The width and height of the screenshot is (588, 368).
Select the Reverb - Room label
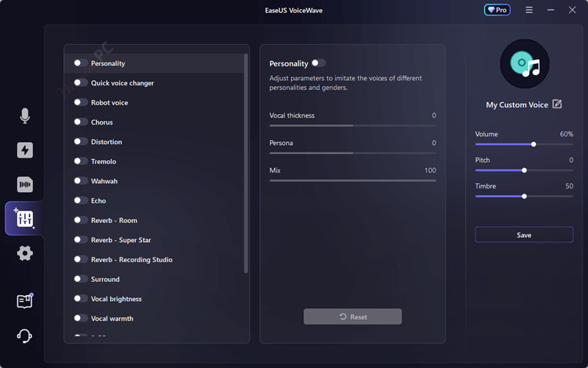click(x=114, y=220)
